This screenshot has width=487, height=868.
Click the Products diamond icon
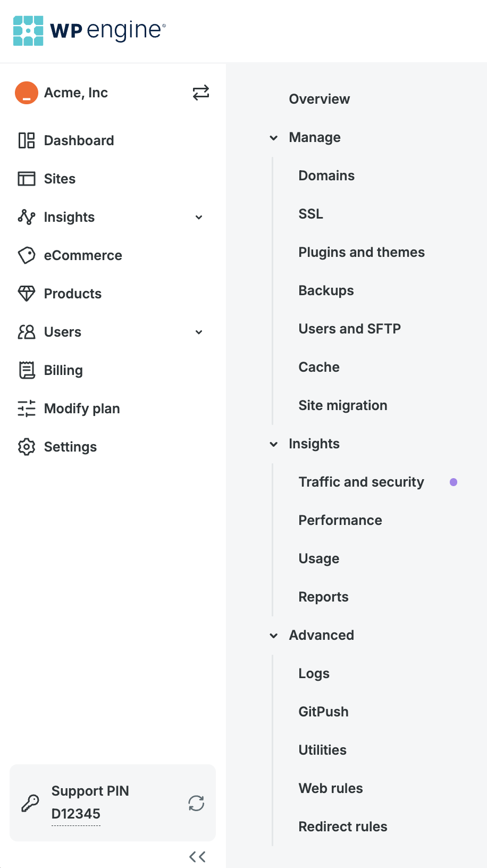27,294
